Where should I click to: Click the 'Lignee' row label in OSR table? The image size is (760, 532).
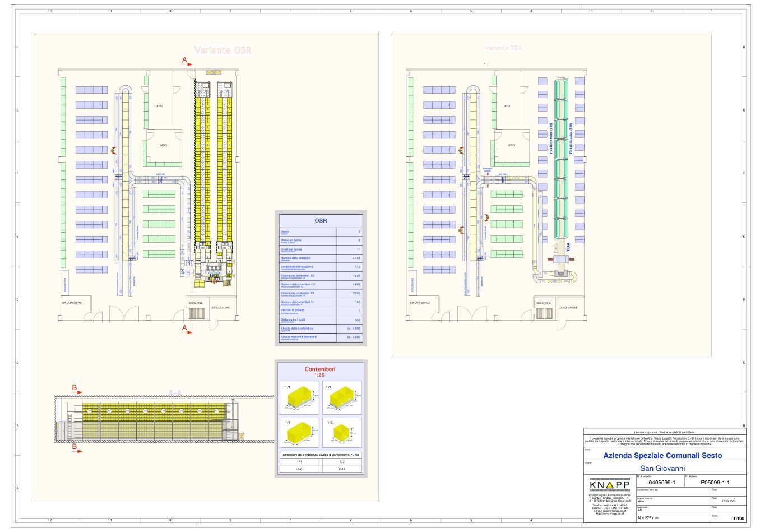285,232
